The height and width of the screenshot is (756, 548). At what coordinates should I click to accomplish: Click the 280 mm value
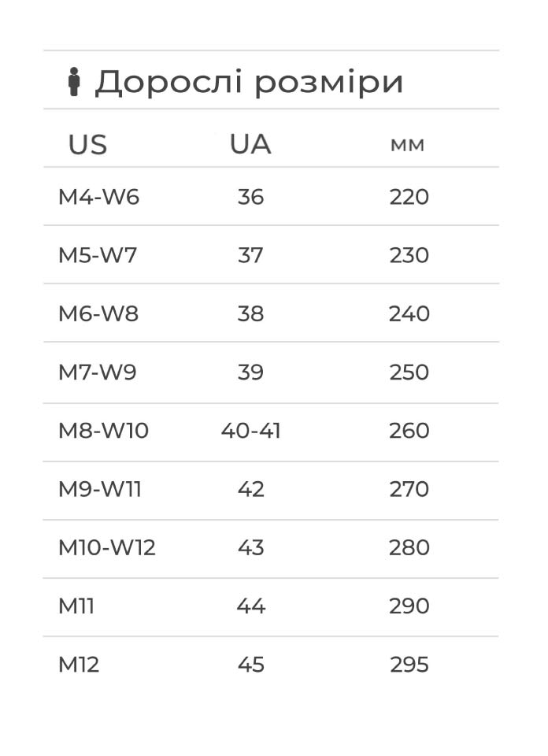coord(409,547)
